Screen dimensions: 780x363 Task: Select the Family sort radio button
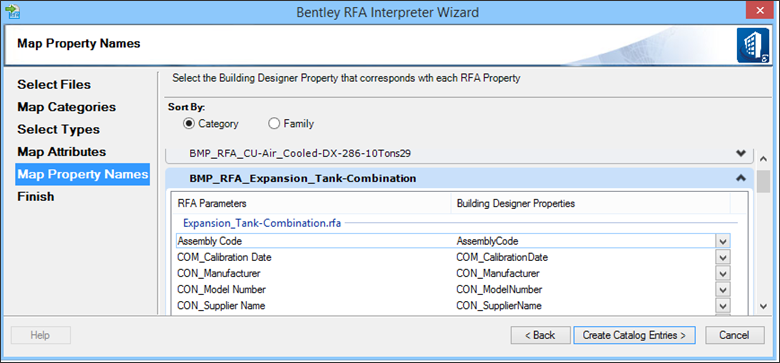coord(274,123)
